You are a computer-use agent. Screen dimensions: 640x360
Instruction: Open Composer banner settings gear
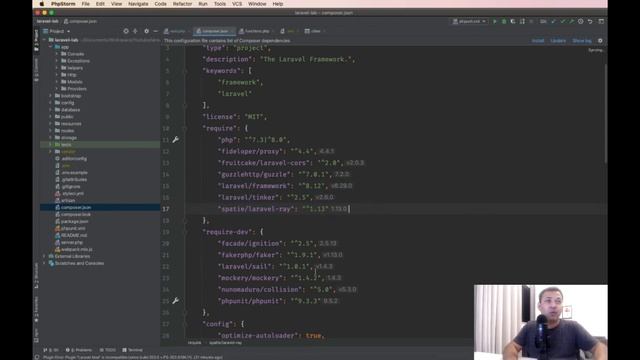(600, 41)
